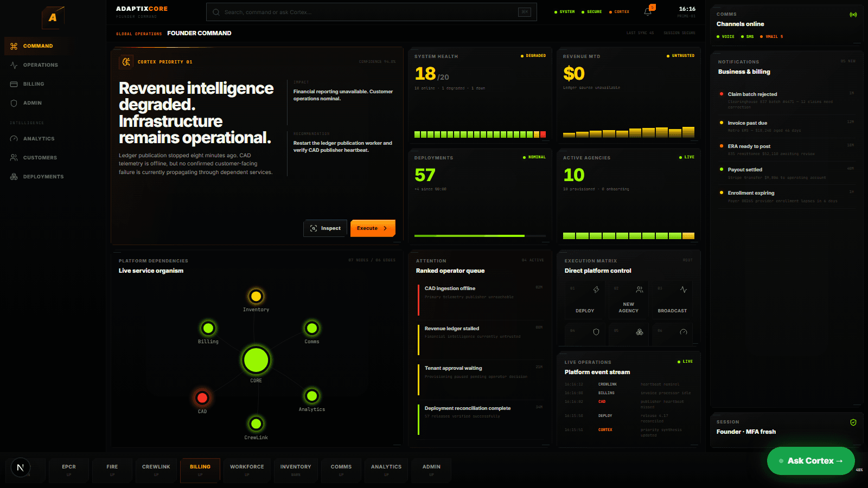Switch to CREWLINK module tab
This screenshot has height=488, width=868.
(x=156, y=470)
